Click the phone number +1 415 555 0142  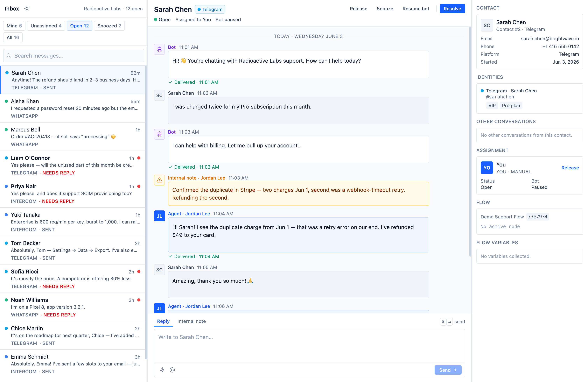coord(561,46)
